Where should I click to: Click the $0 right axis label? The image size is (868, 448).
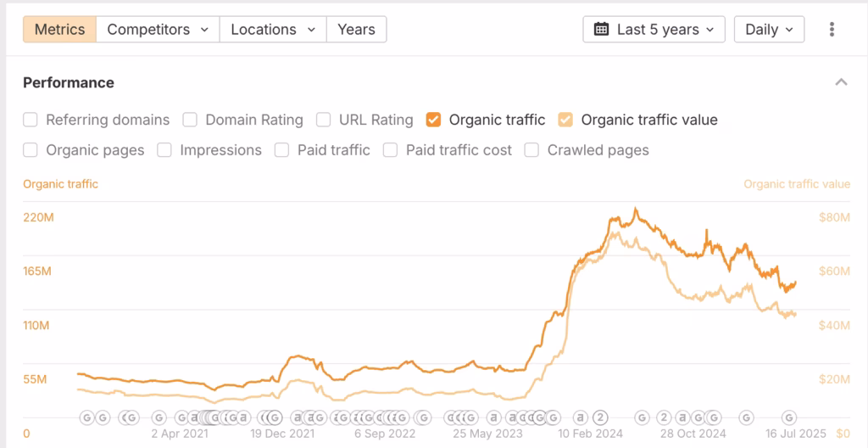coord(843,434)
